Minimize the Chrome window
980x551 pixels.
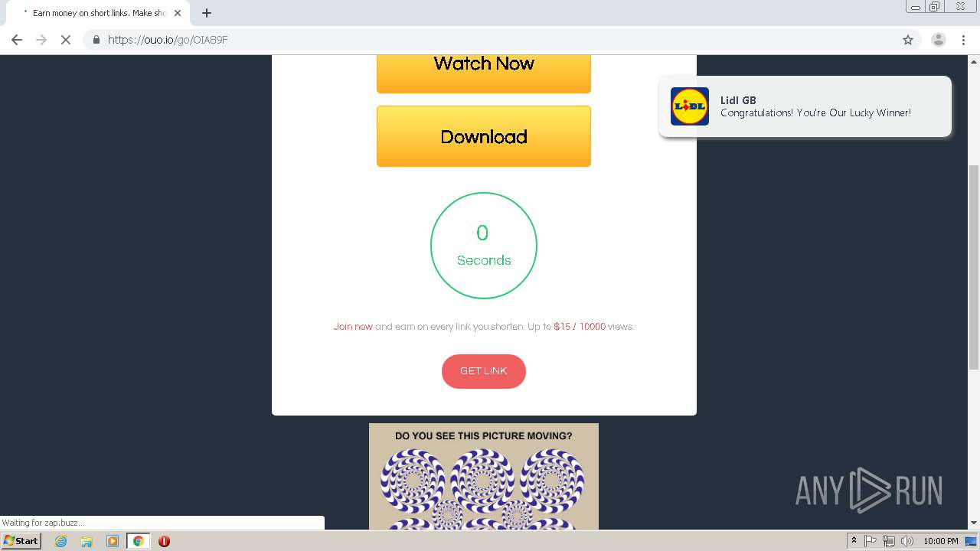coord(916,7)
